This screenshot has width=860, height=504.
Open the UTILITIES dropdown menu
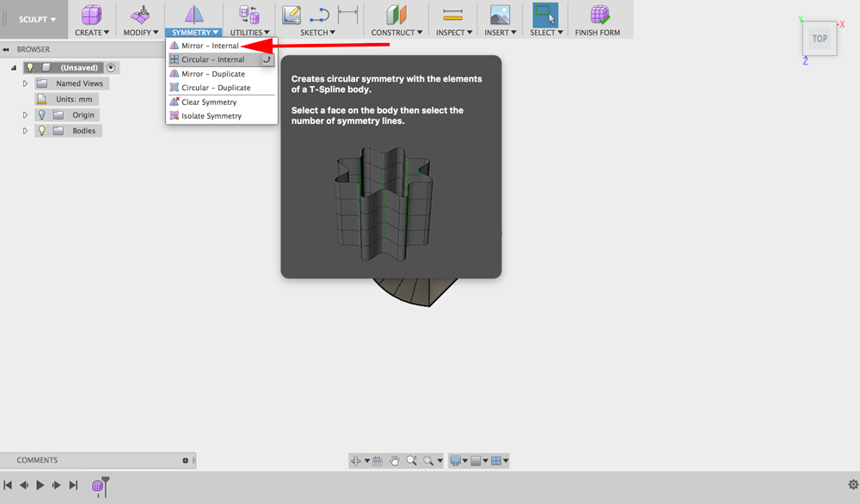249,33
